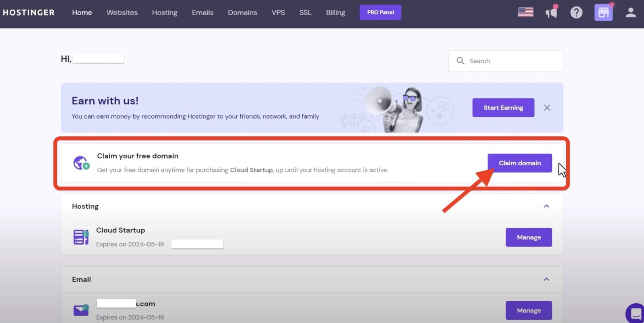
Task: Open the live chat bubble icon
Action: 636,313
